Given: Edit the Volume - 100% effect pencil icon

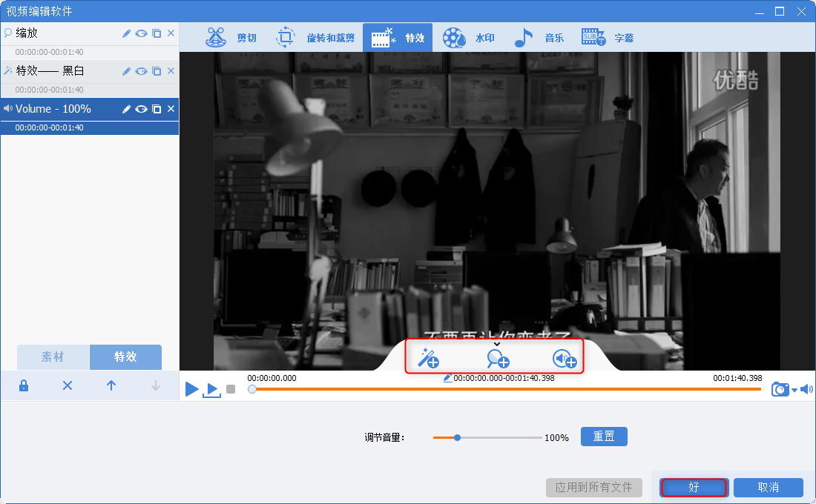Looking at the screenshot, I should click(126, 109).
